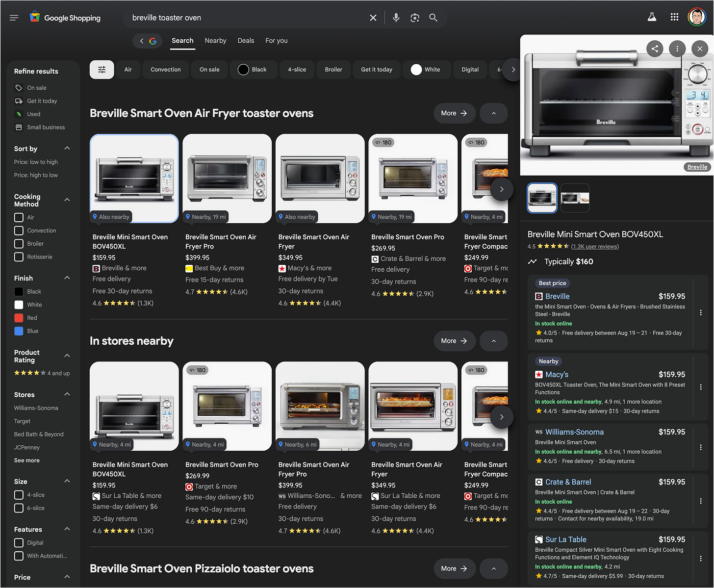Apply the 4-slice chip filter
Image resolution: width=714 pixels, height=588 pixels.
tap(297, 70)
